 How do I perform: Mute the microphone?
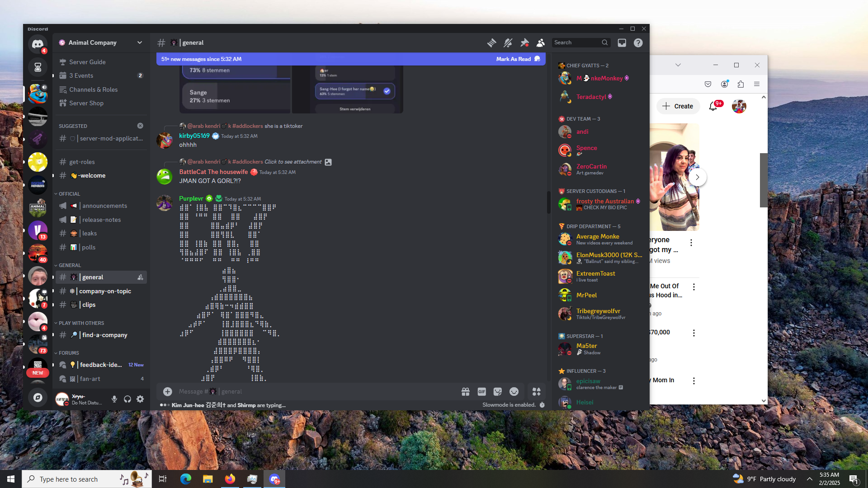[x=114, y=399]
